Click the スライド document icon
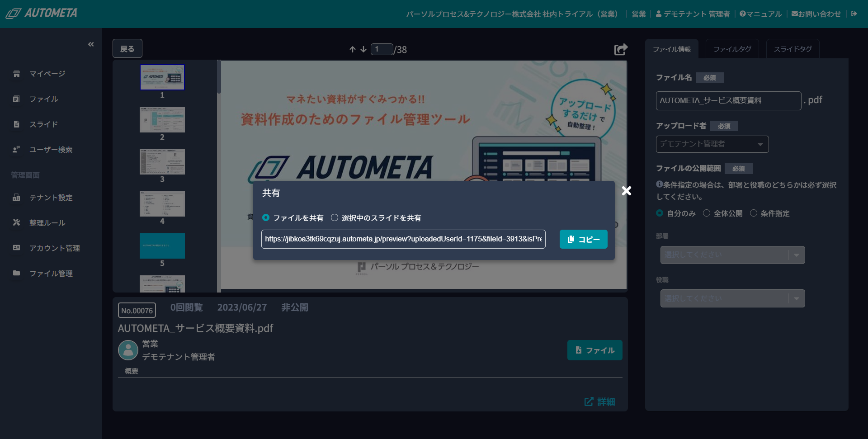The height and width of the screenshot is (439, 868). (x=16, y=124)
